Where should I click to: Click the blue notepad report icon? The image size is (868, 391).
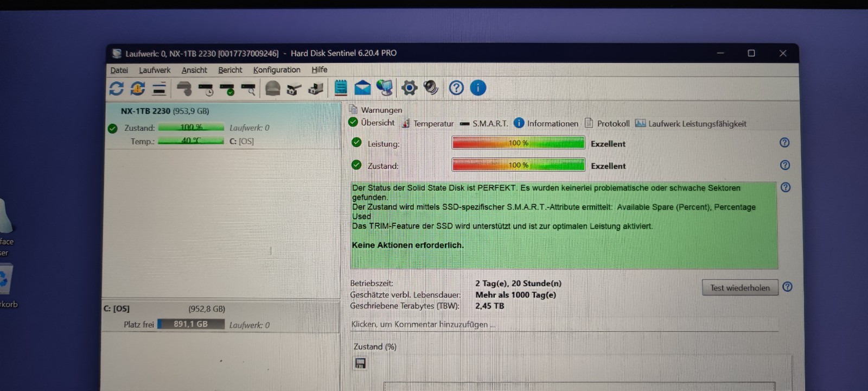click(341, 87)
